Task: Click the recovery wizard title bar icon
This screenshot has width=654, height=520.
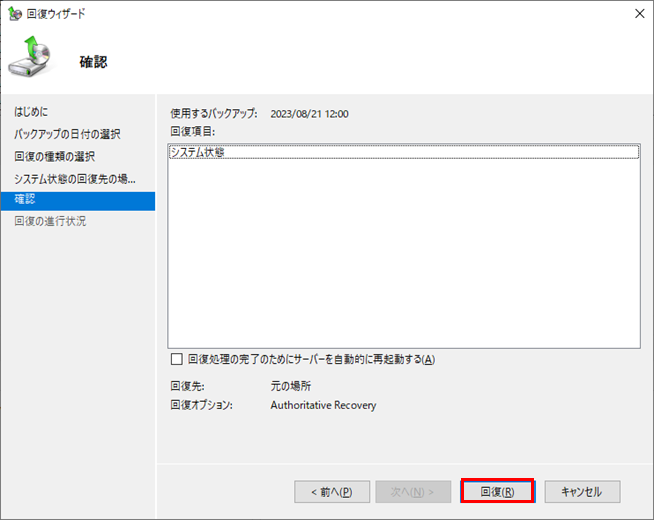Action: click(x=15, y=14)
